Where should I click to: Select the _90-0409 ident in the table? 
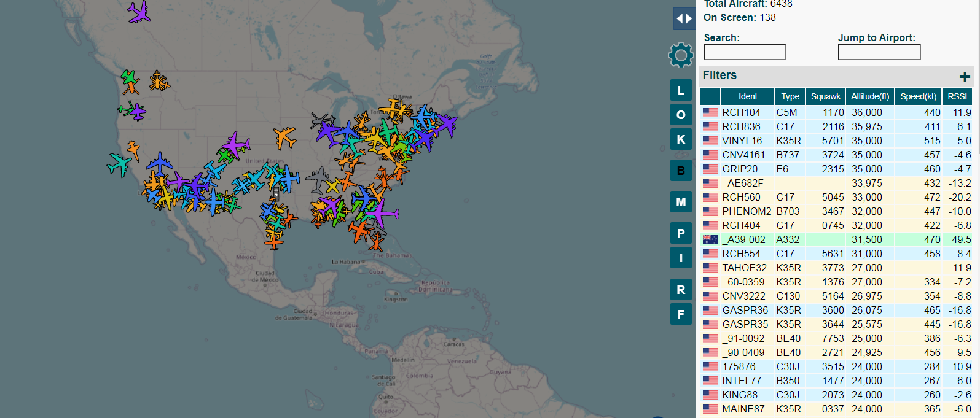743,353
